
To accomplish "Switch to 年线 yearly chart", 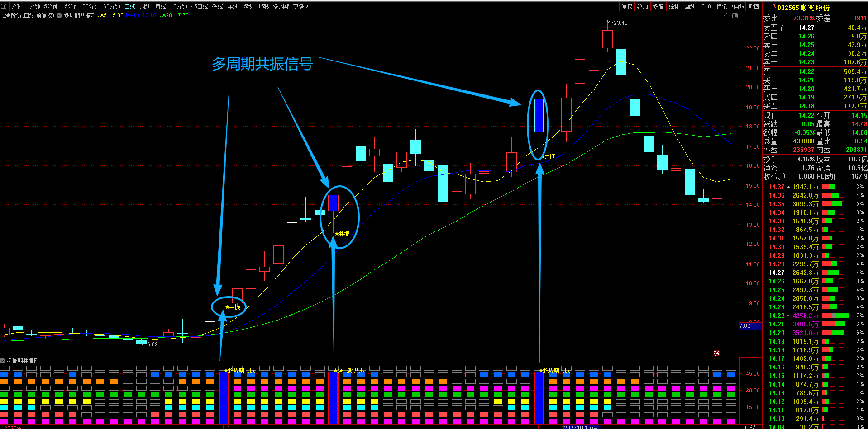I will click(x=233, y=6).
